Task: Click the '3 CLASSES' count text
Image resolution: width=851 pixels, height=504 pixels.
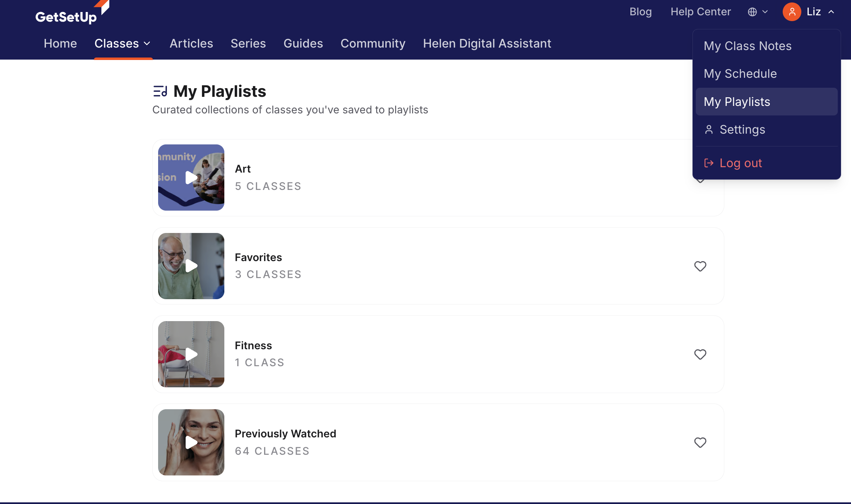Action: click(x=268, y=274)
